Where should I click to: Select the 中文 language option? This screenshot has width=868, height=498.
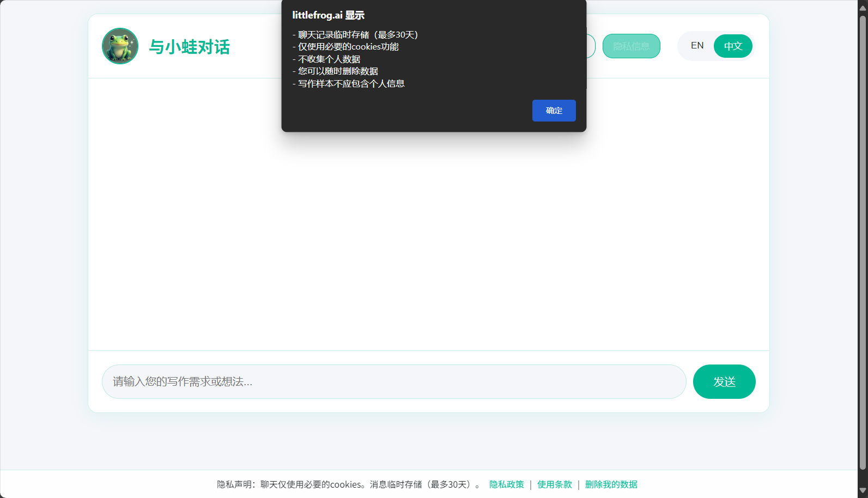pos(733,46)
